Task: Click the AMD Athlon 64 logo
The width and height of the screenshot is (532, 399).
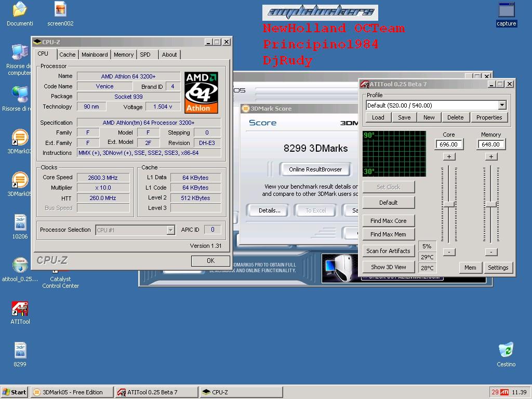Action: (x=201, y=92)
